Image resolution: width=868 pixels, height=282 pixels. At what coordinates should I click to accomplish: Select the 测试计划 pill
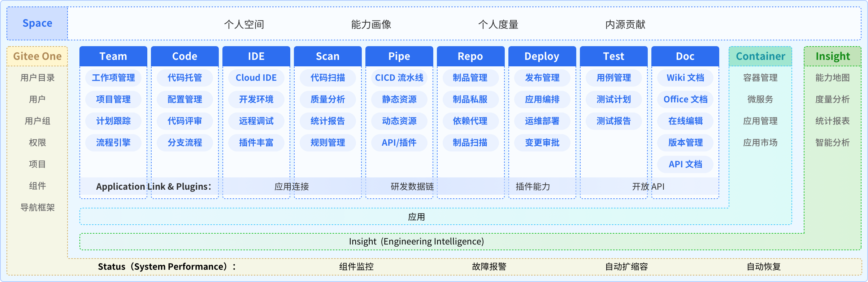click(x=614, y=100)
